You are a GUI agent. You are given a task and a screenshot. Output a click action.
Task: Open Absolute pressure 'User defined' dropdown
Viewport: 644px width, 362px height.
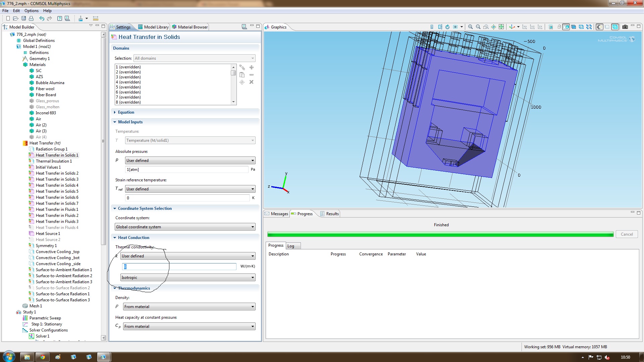[x=190, y=161]
